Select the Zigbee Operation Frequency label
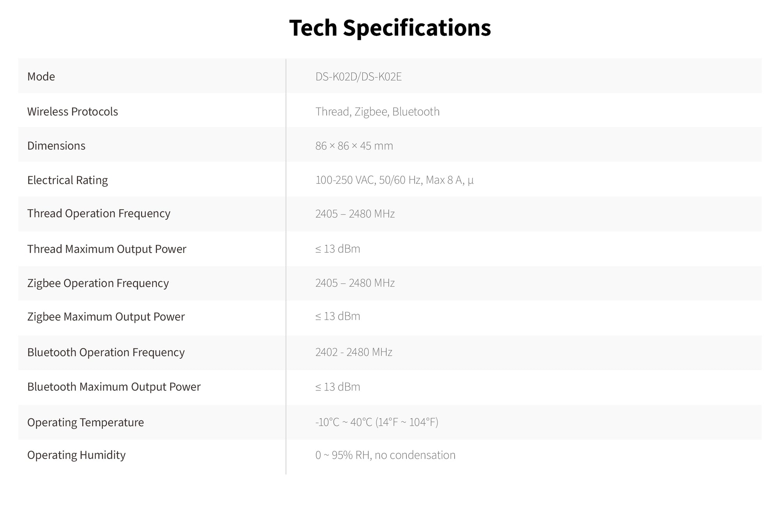 [98, 283]
